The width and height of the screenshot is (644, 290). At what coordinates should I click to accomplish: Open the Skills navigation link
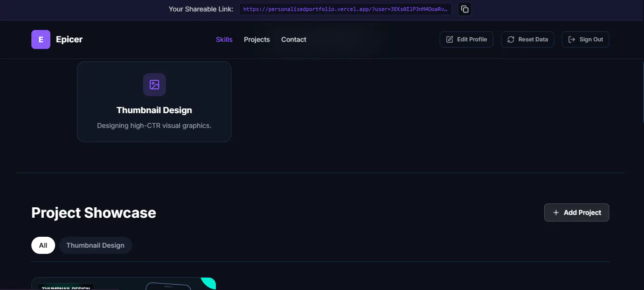[x=224, y=39]
